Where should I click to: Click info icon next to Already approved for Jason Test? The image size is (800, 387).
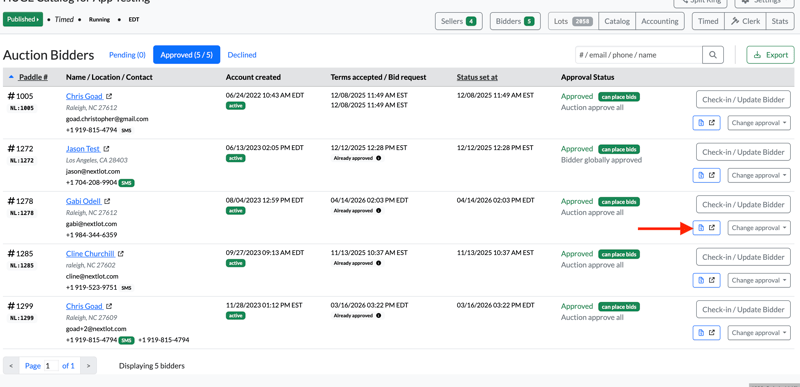[x=379, y=158]
